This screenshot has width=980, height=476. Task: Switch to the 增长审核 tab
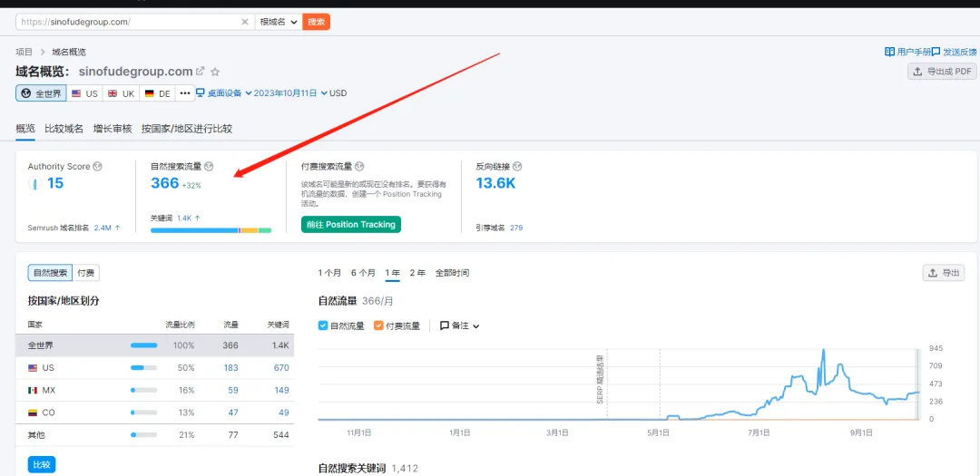113,130
